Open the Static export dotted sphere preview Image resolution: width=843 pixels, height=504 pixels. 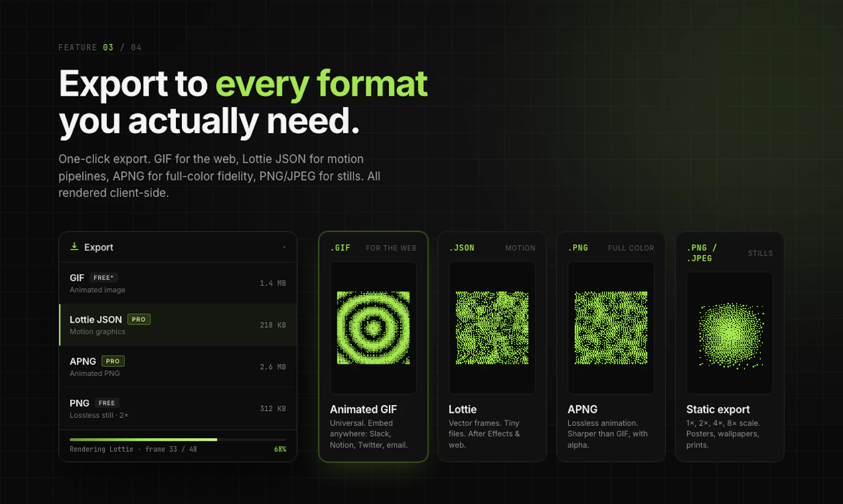pyautogui.click(x=730, y=333)
